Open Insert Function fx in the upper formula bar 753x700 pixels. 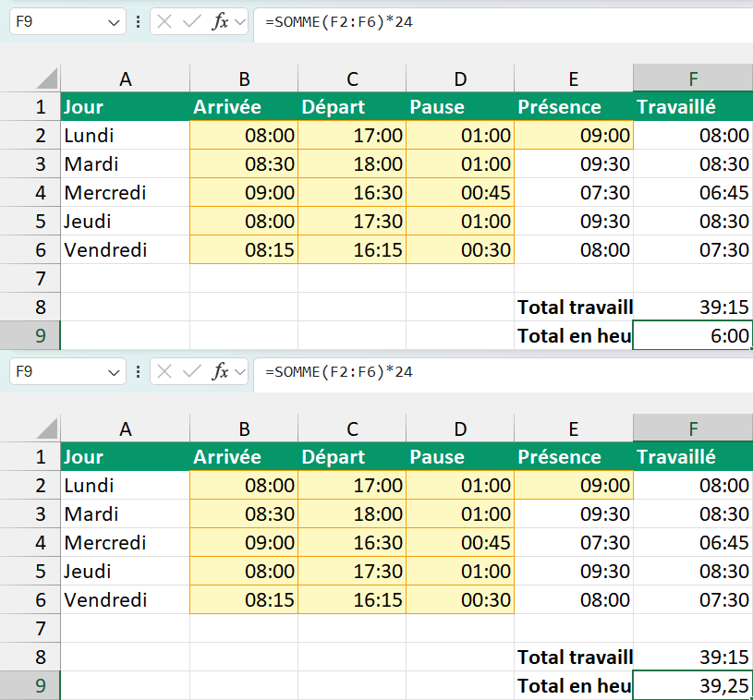click(220, 21)
